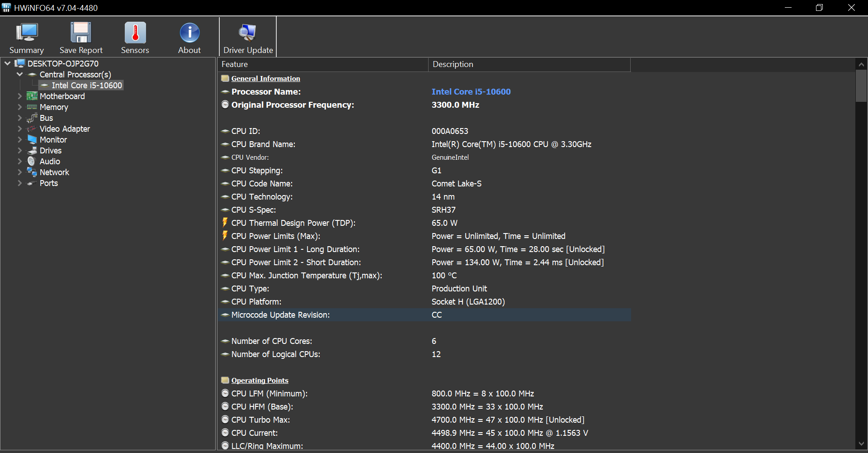Screen dimensions: 868x453
Task: Click the clock icon beside CPU Turbo Max
Action: pyautogui.click(x=225, y=420)
